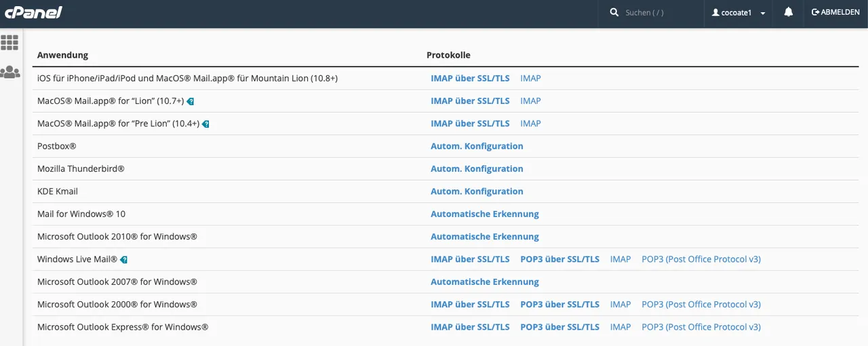Click the search magnifier icon
Image resolution: width=868 pixels, height=346 pixels.
coord(614,12)
